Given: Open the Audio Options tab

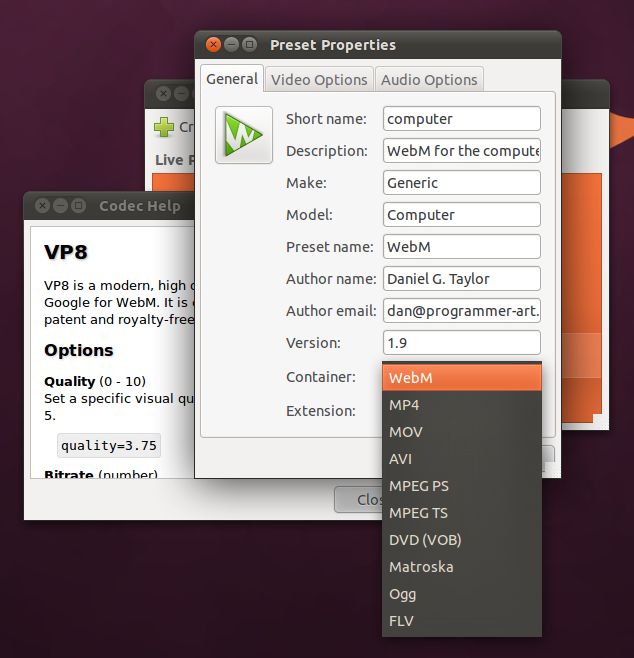Looking at the screenshot, I should 429,79.
